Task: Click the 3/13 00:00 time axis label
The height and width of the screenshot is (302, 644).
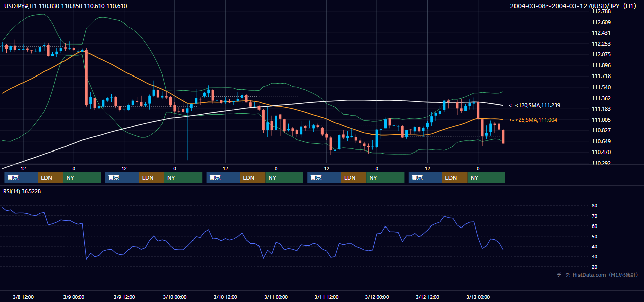Action: [478, 297]
